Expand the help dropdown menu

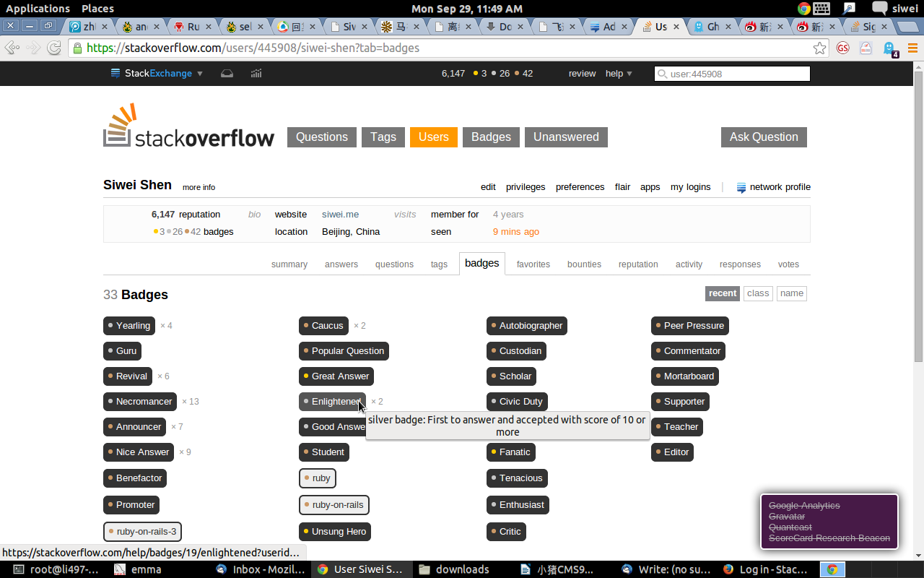(619, 73)
